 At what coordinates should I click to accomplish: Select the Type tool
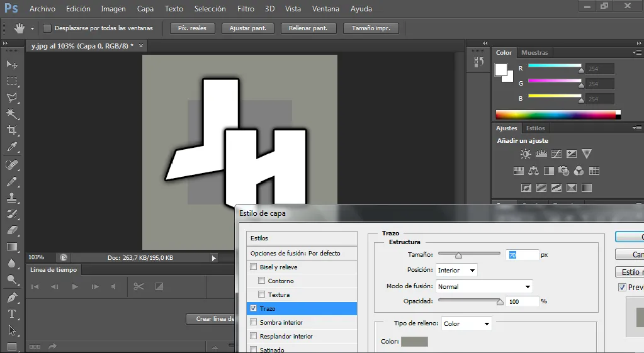pyautogui.click(x=12, y=313)
